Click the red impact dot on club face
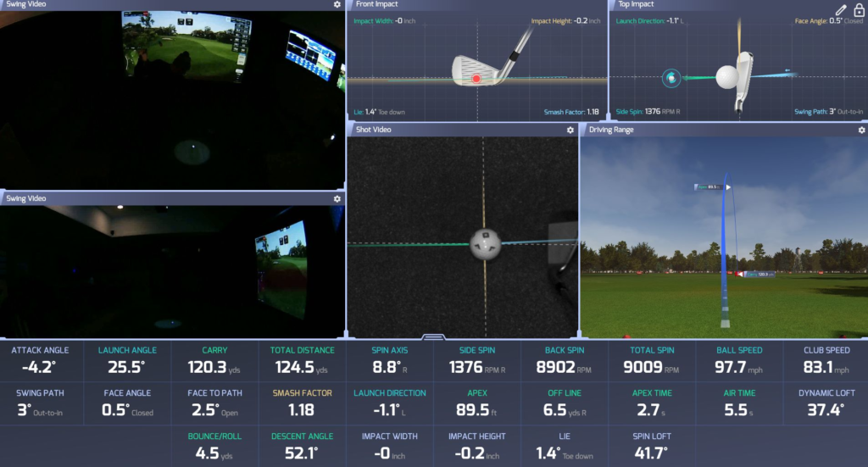The width and height of the screenshot is (868, 467). (x=476, y=79)
